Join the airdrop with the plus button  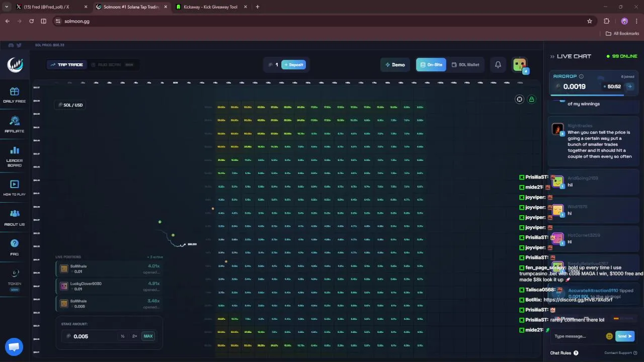[629, 86]
